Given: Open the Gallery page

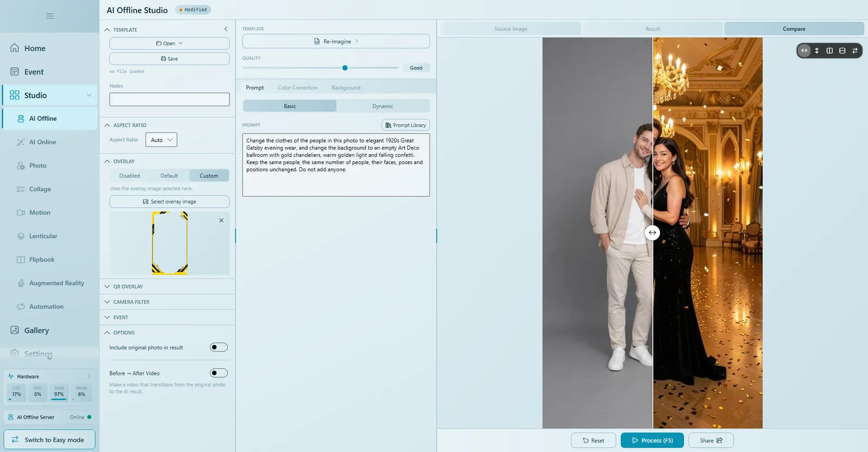Looking at the screenshot, I should tap(50, 330).
